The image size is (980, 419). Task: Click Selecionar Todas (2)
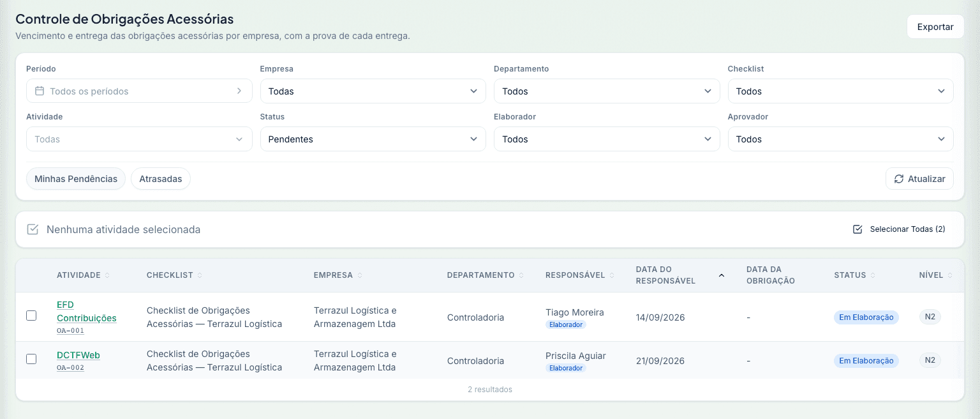[x=899, y=229]
